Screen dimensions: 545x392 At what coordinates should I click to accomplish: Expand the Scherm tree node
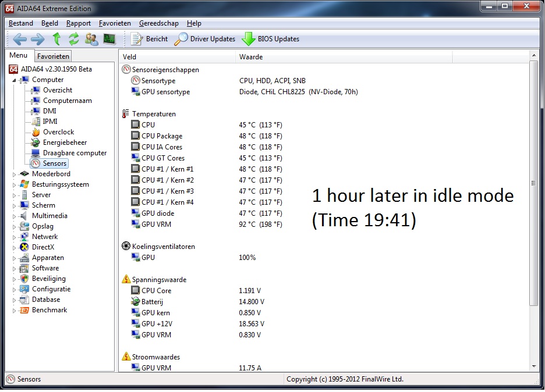tap(14, 205)
